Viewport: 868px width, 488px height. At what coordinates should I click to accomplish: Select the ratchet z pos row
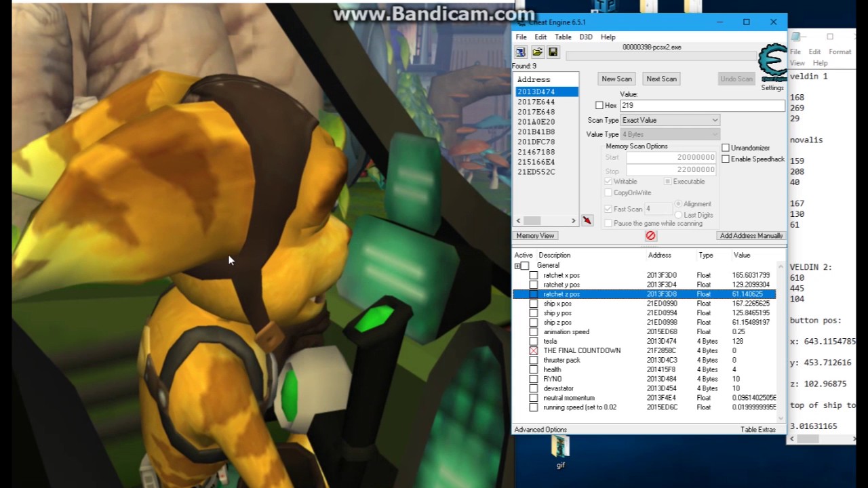coord(644,294)
